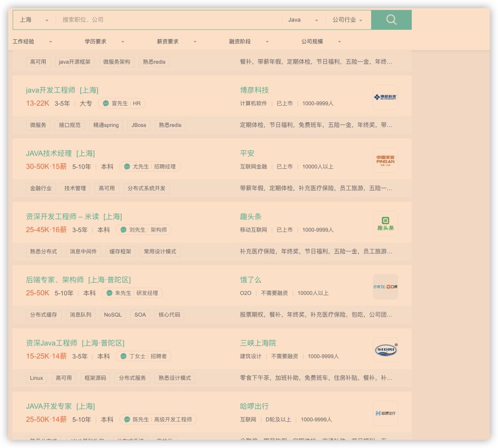Click the magnifier search button
Viewport: 498px width, 448px height.
click(391, 20)
